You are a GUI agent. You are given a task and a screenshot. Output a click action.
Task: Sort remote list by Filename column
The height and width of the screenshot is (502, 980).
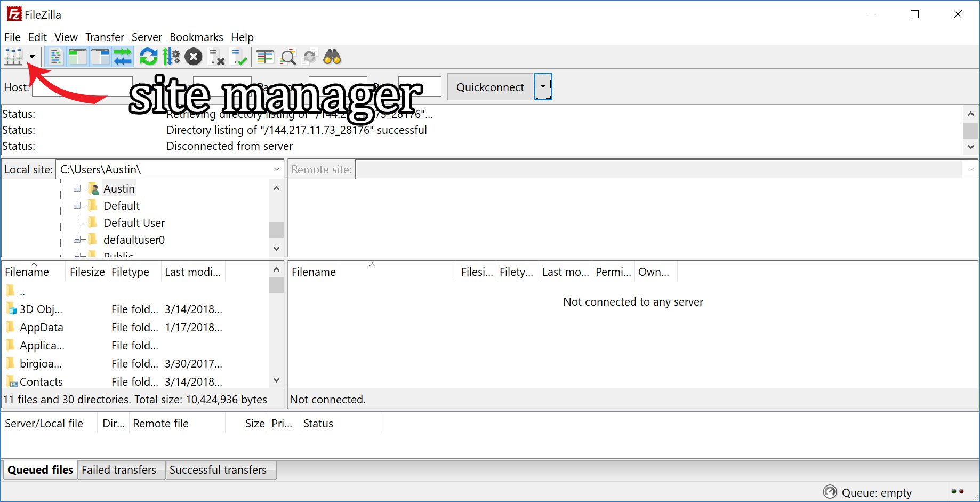tap(372, 272)
